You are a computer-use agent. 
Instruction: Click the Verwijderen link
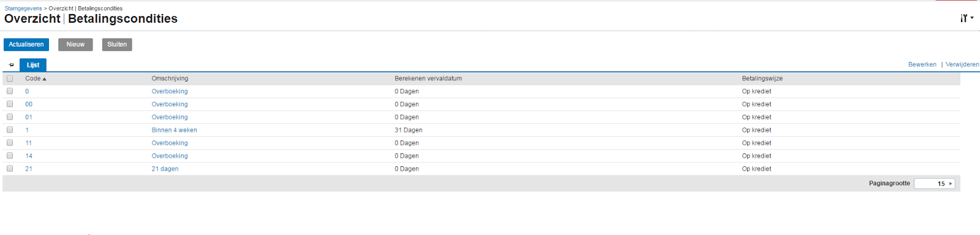click(962, 64)
